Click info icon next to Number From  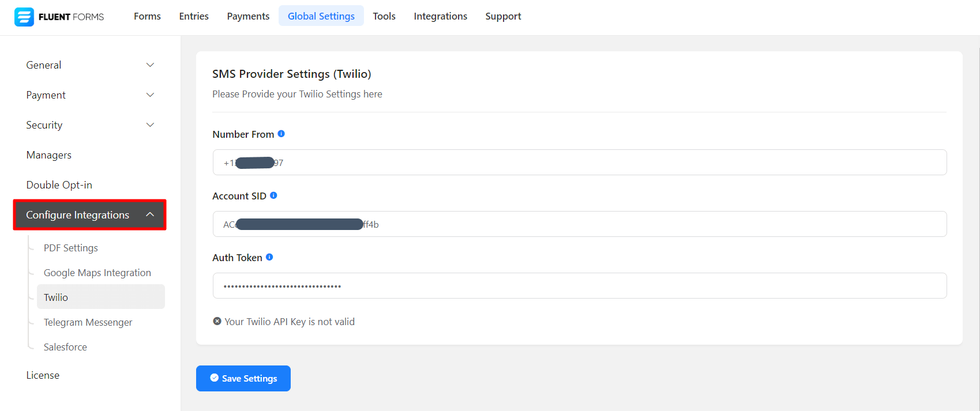click(x=281, y=134)
